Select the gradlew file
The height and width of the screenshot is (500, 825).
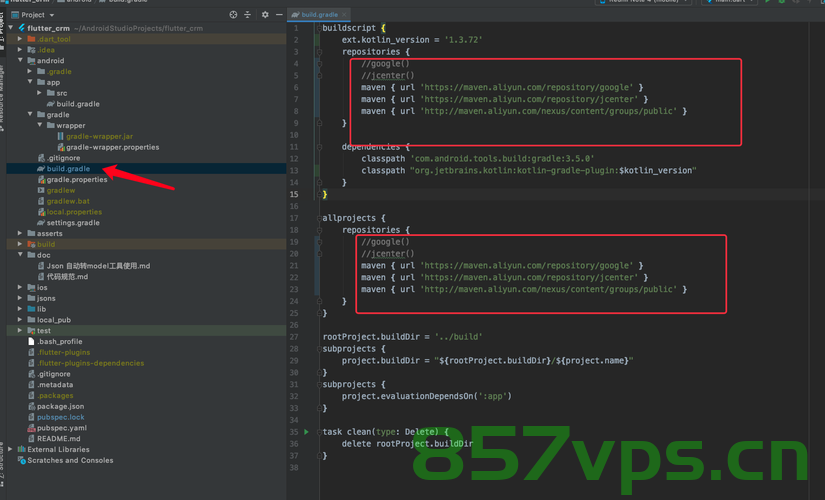(x=61, y=190)
